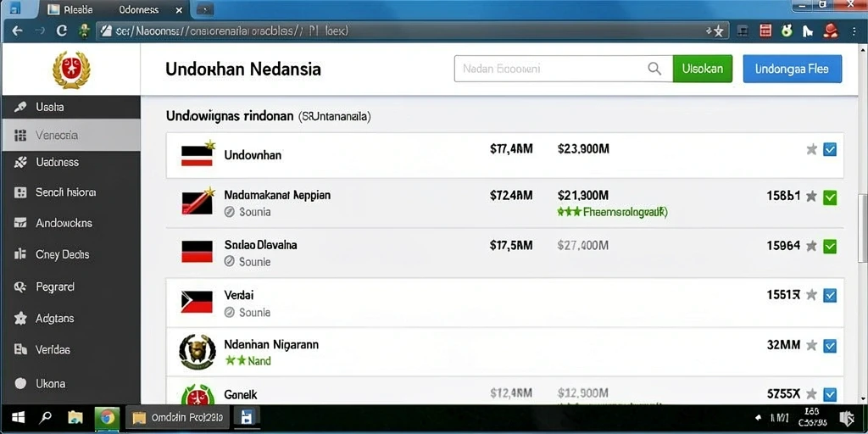Viewport: 868px width, 434px height.
Task: Click the $27,400M value
Action: 583,245
